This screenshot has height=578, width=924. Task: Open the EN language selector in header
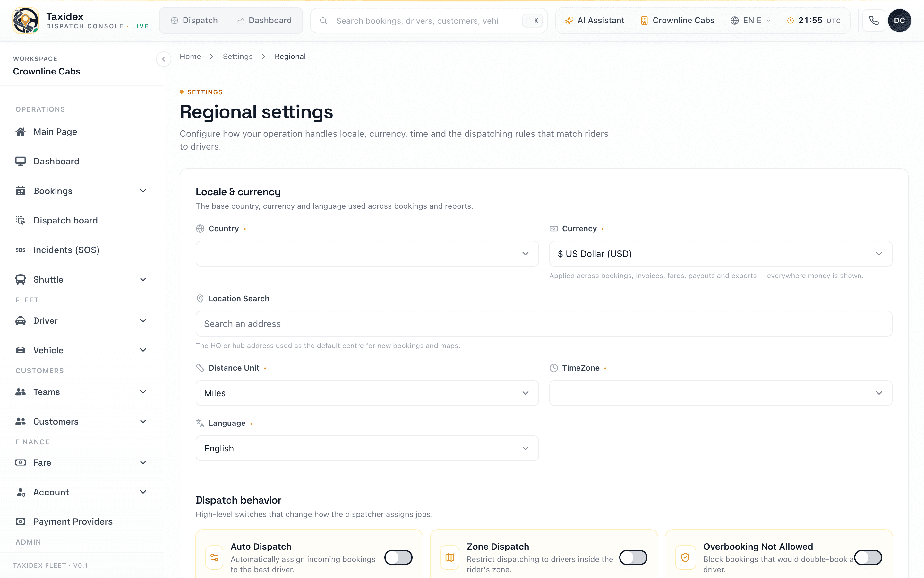(x=750, y=20)
